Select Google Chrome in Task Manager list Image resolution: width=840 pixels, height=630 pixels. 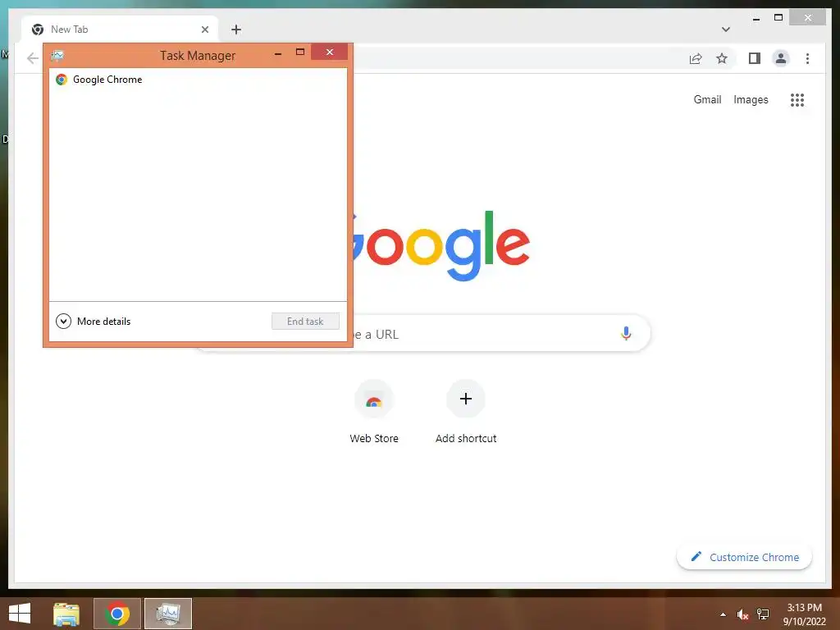(198, 80)
